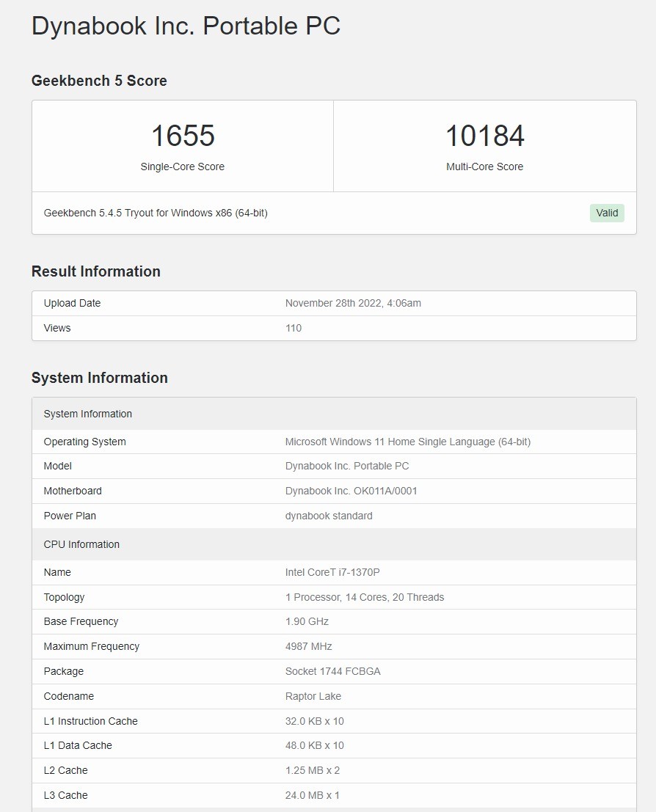Screen dimensions: 656x812
Task: Select the 24.0 MB x 1 cache value
Action: click(x=313, y=795)
